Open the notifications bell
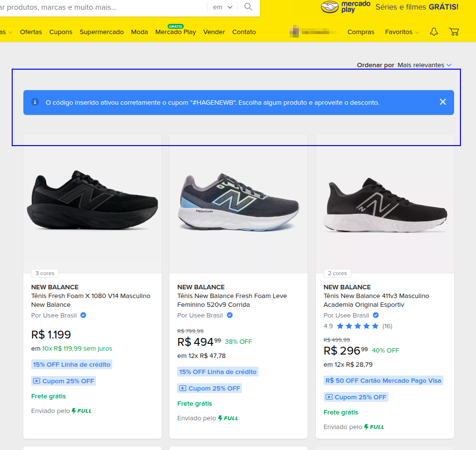Image resolution: width=476 pixels, height=450 pixels. pyautogui.click(x=434, y=32)
